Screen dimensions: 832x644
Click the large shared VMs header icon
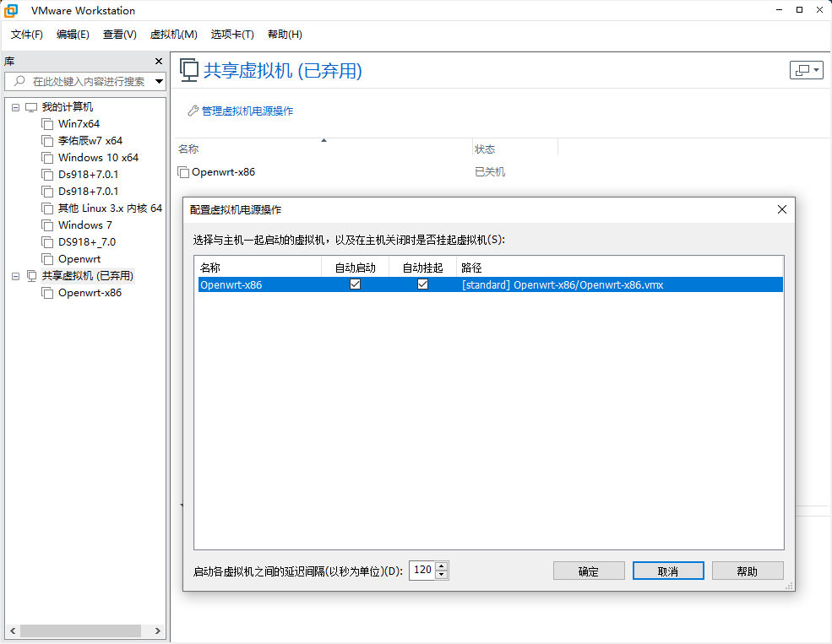pos(189,71)
